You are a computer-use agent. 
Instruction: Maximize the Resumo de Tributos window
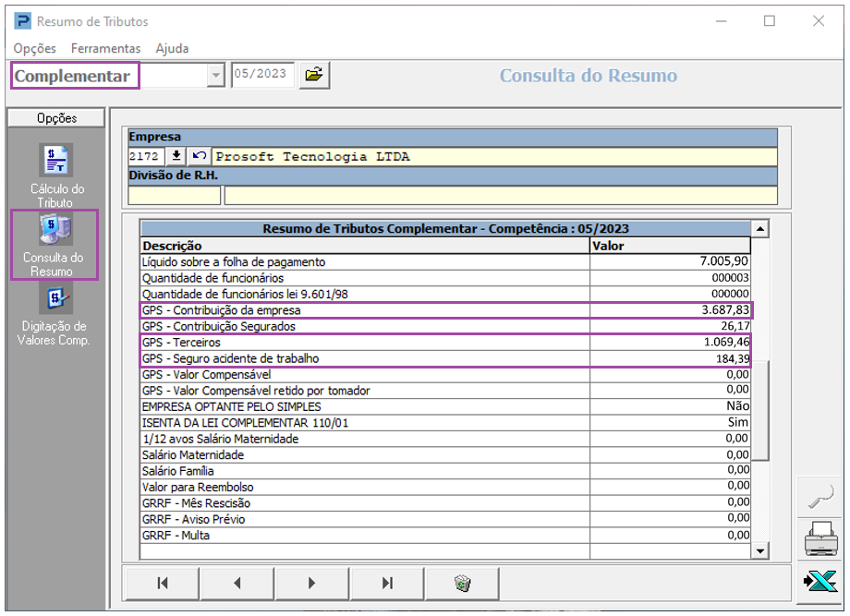(x=770, y=21)
